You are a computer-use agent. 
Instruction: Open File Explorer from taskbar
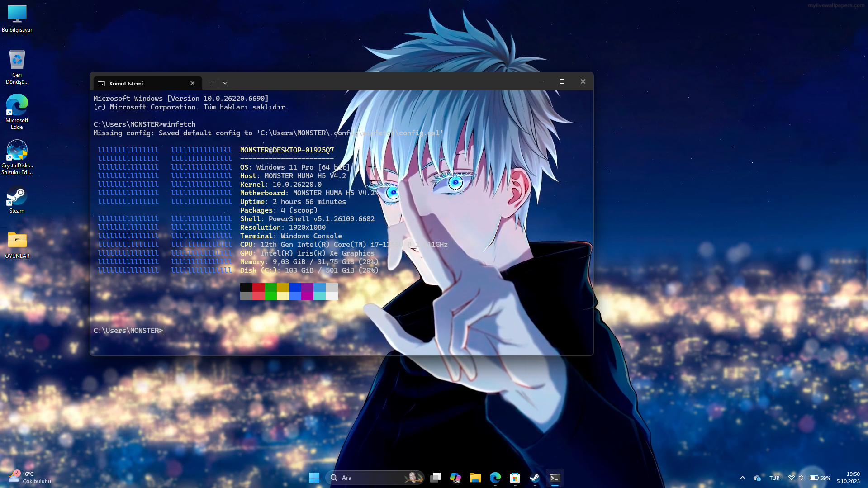[475, 478]
